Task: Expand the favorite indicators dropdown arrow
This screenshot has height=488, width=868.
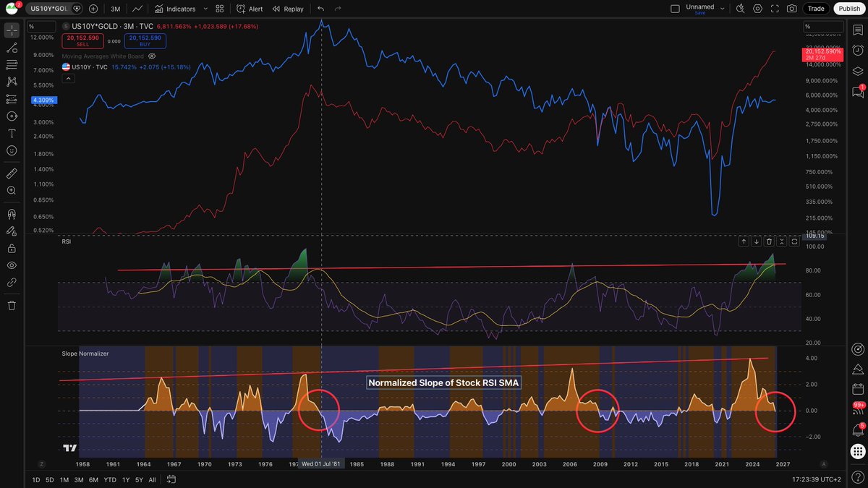Action: [x=205, y=9]
